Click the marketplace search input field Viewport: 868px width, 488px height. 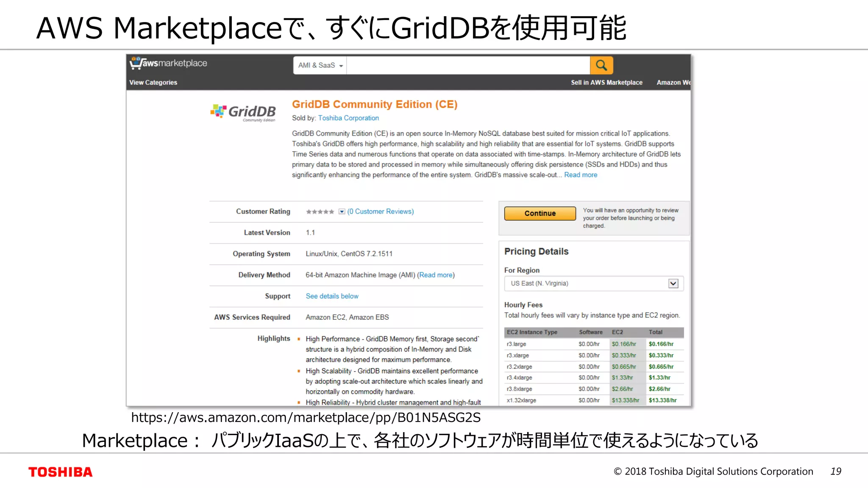click(468, 65)
